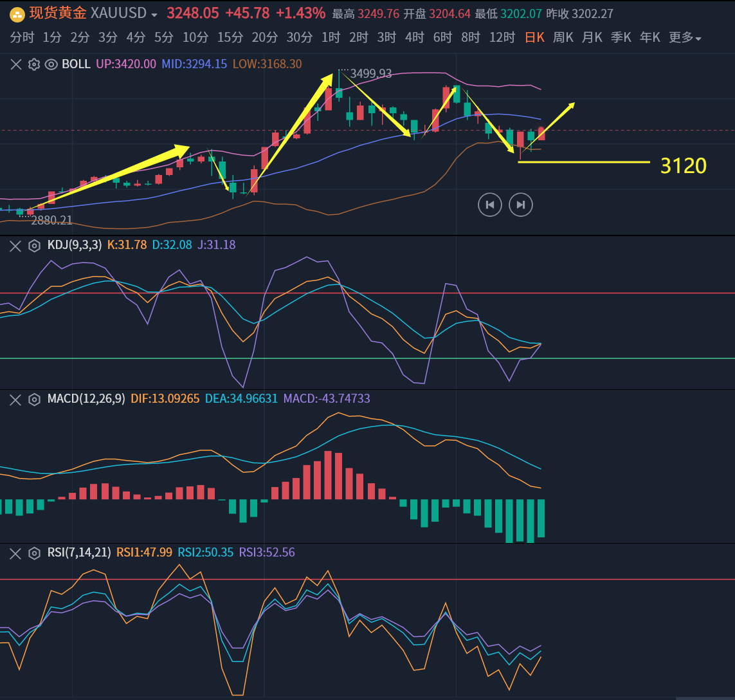Select the 10分 timeframe
The width and height of the screenshot is (735, 700).
click(195, 37)
